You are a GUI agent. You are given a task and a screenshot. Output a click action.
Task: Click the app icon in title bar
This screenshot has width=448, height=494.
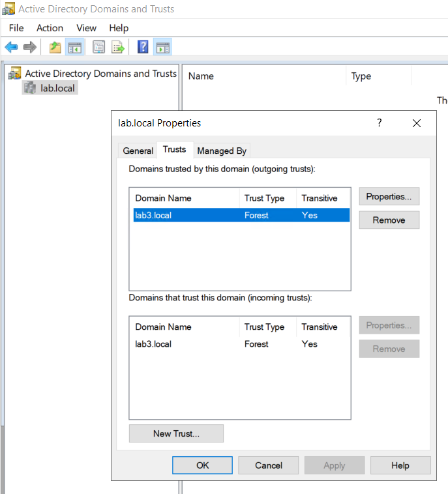click(8, 9)
